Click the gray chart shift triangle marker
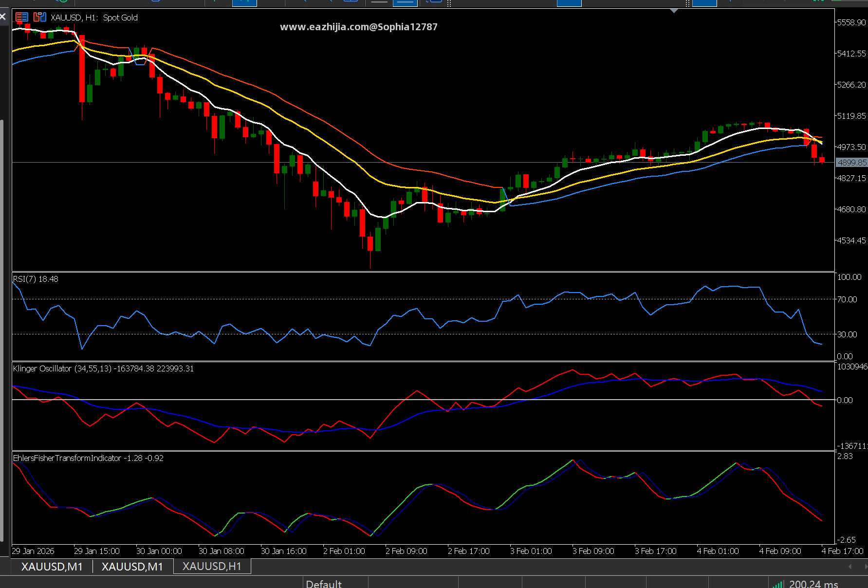The width and height of the screenshot is (868, 588). 674,11
